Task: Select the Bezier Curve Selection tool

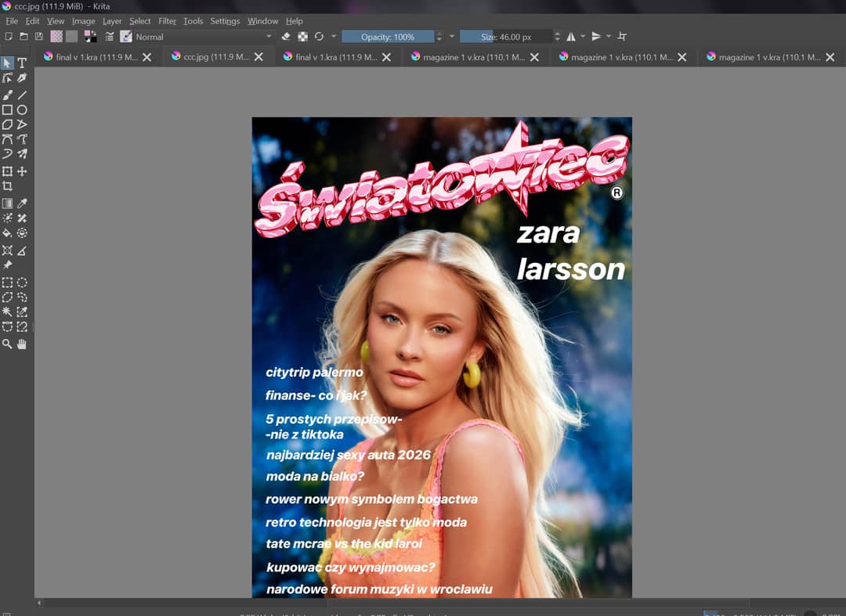Action: [x=7, y=326]
